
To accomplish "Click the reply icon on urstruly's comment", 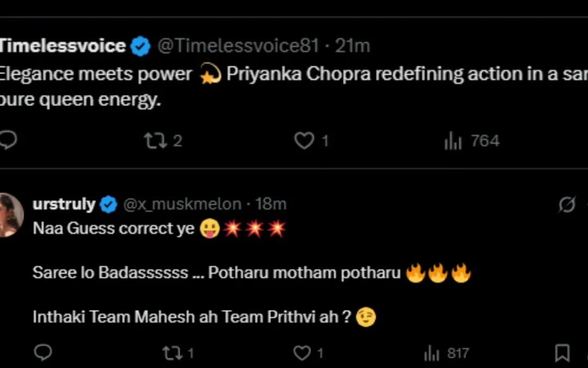I will [43, 353].
